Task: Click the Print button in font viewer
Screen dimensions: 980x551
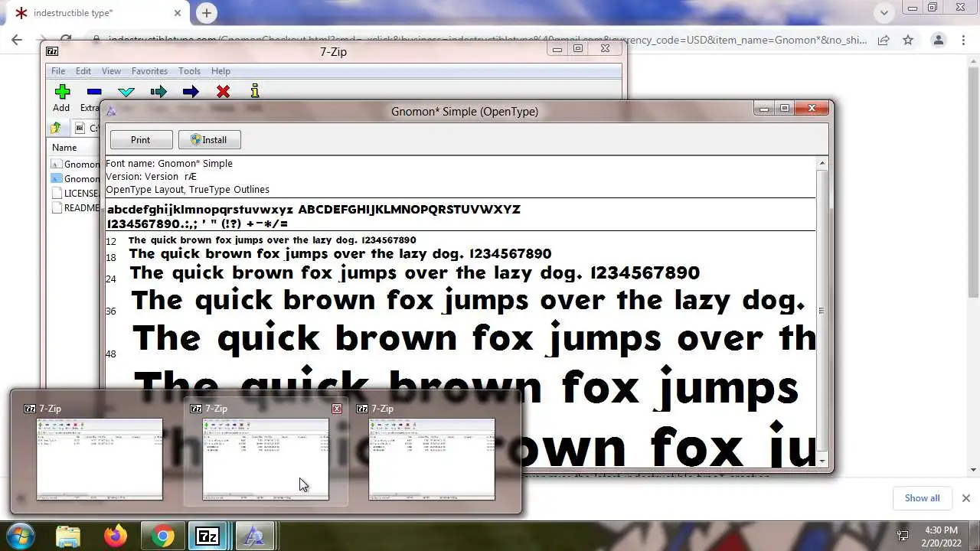Action: pyautogui.click(x=141, y=139)
